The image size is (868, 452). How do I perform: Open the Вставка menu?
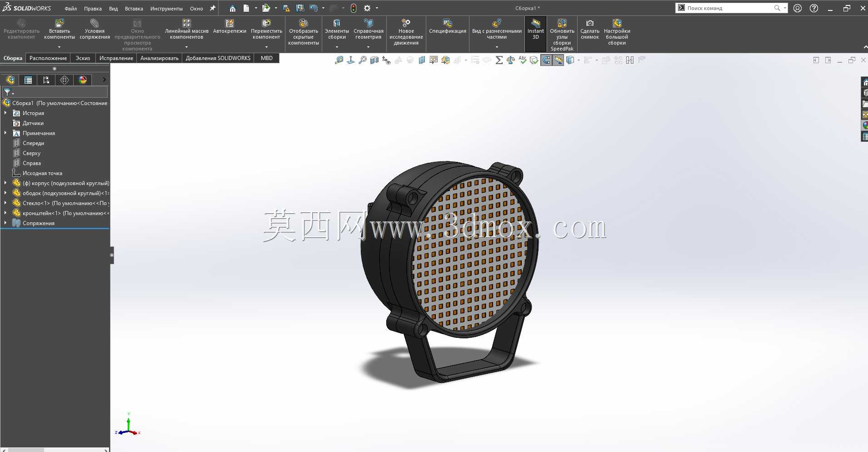click(x=134, y=9)
